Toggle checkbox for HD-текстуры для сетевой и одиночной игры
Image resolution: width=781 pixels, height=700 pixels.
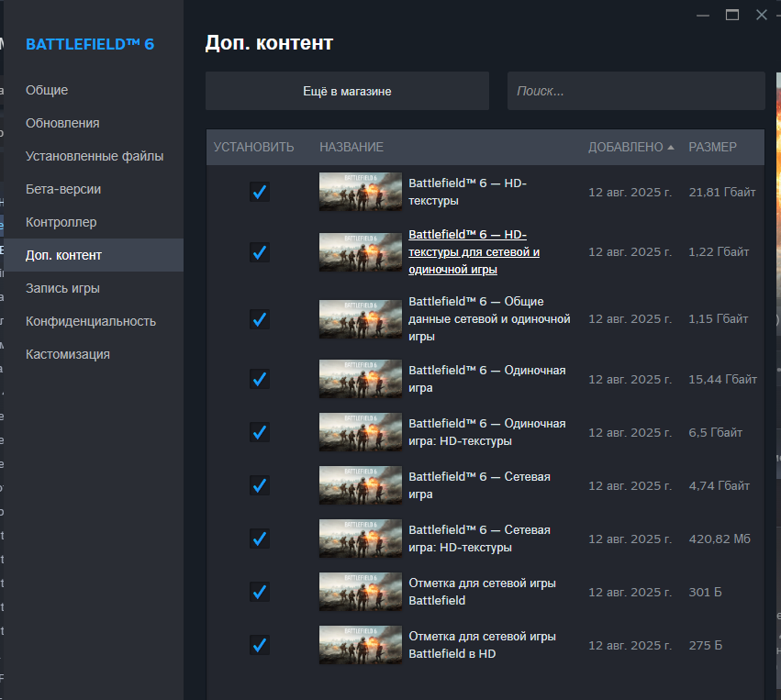[x=260, y=252]
